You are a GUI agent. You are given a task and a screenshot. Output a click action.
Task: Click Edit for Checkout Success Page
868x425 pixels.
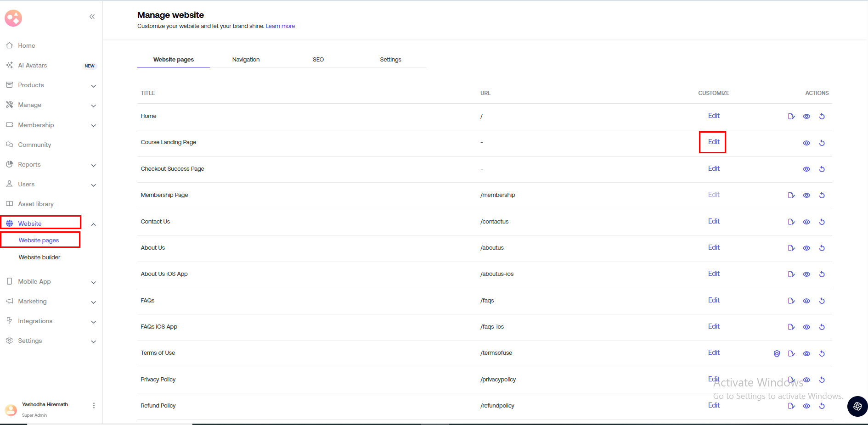[x=714, y=168]
